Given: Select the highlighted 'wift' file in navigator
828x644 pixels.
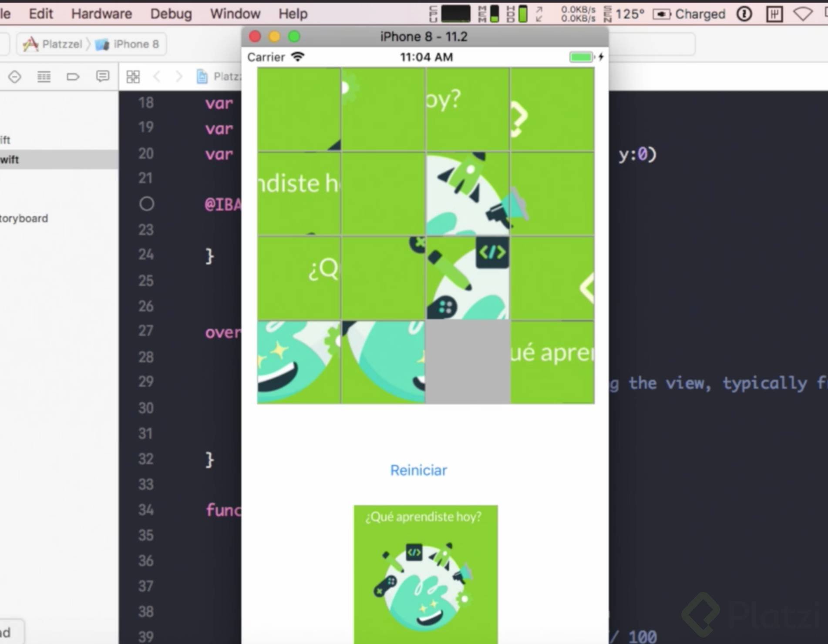Looking at the screenshot, I should tap(59, 160).
